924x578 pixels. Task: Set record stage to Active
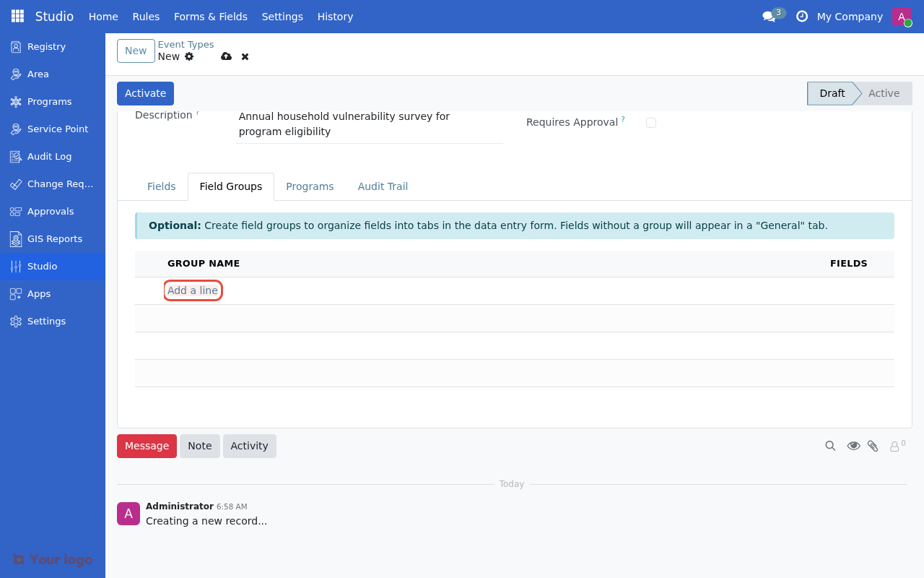coord(884,93)
